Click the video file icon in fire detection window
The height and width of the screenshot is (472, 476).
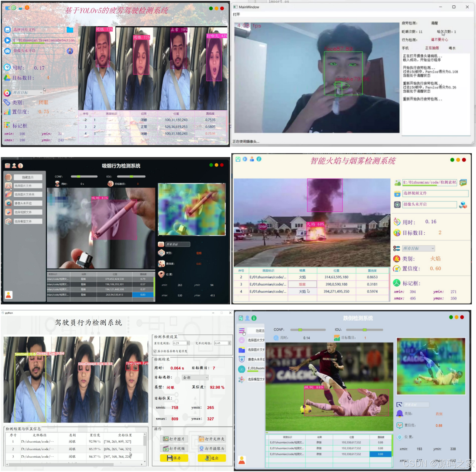pyautogui.click(x=397, y=193)
